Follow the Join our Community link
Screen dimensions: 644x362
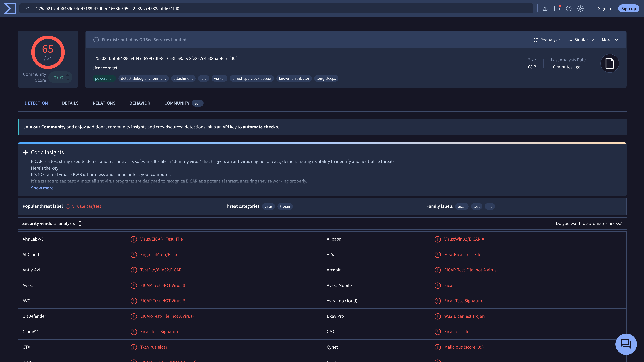pyautogui.click(x=44, y=127)
